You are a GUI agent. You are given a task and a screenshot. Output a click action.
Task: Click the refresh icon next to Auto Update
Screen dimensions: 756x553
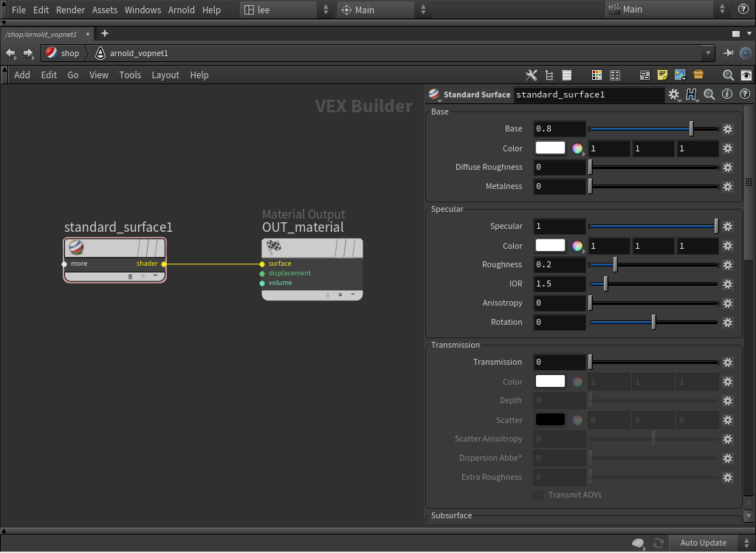click(657, 543)
